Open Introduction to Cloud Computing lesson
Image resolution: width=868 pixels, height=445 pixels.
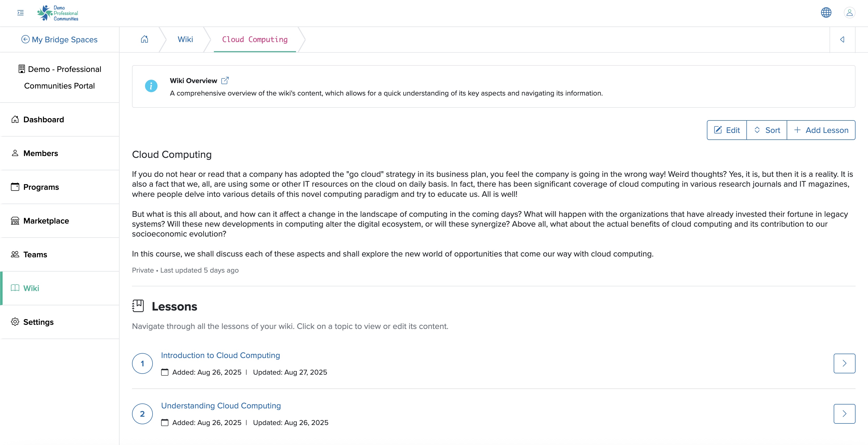(x=220, y=355)
